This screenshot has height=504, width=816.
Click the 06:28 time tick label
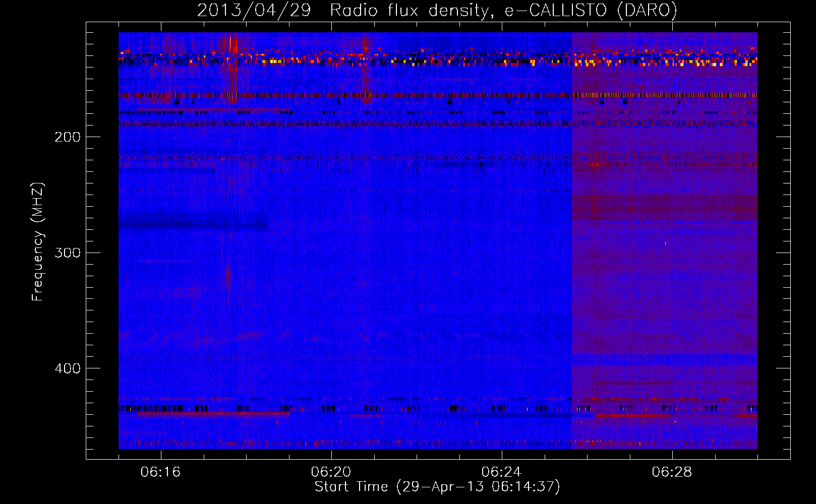tap(672, 472)
